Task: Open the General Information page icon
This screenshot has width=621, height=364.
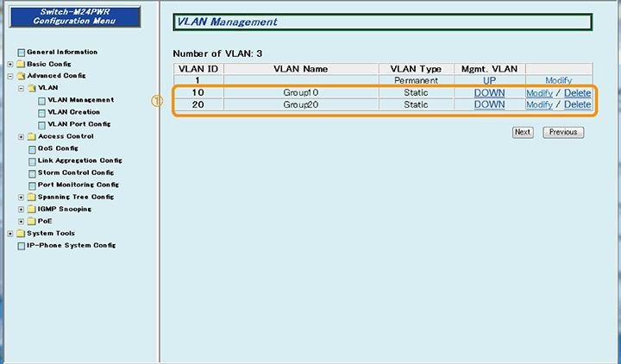Action: 21,53
